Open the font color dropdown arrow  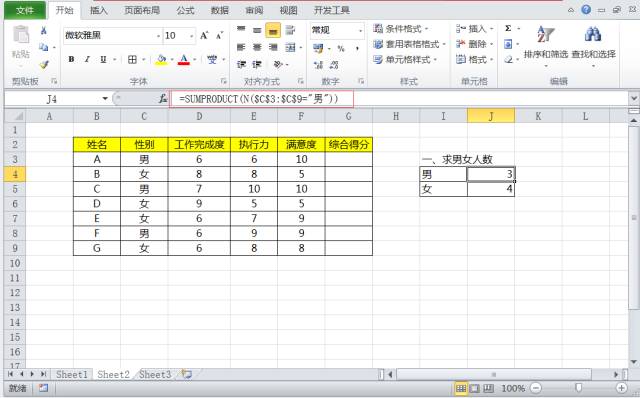pos(195,60)
